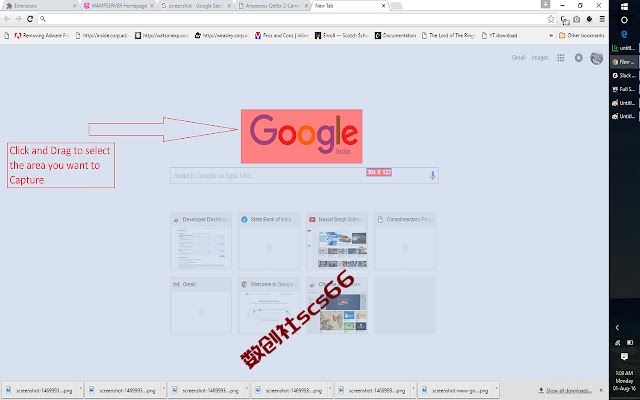
Task: Click Show all downloads link
Action: pos(568,391)
